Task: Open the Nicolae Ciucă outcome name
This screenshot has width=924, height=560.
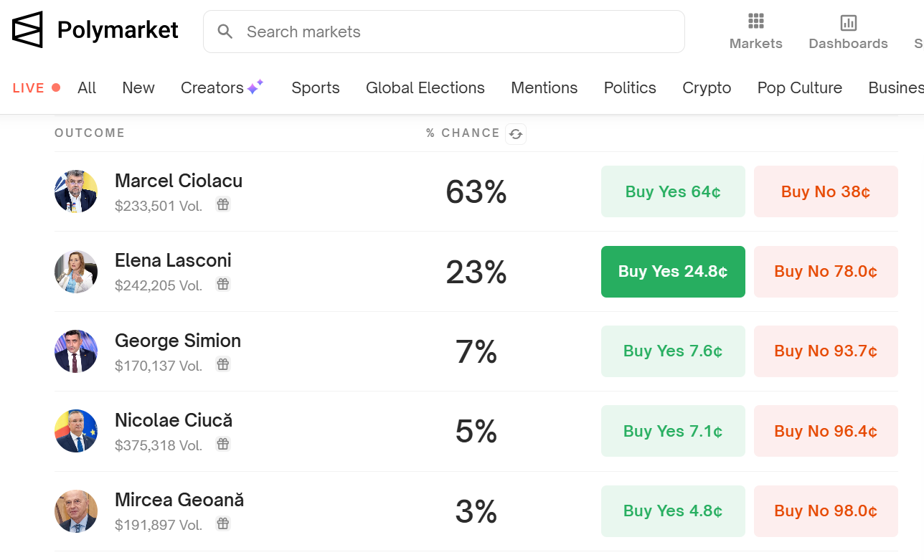Action: (174, 420)
